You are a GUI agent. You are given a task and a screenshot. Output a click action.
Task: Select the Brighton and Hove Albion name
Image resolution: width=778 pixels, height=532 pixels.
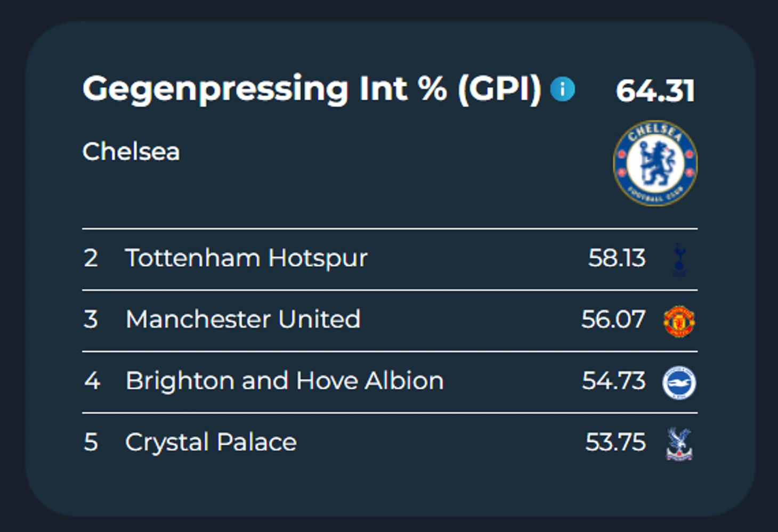[x=285, y=381]
